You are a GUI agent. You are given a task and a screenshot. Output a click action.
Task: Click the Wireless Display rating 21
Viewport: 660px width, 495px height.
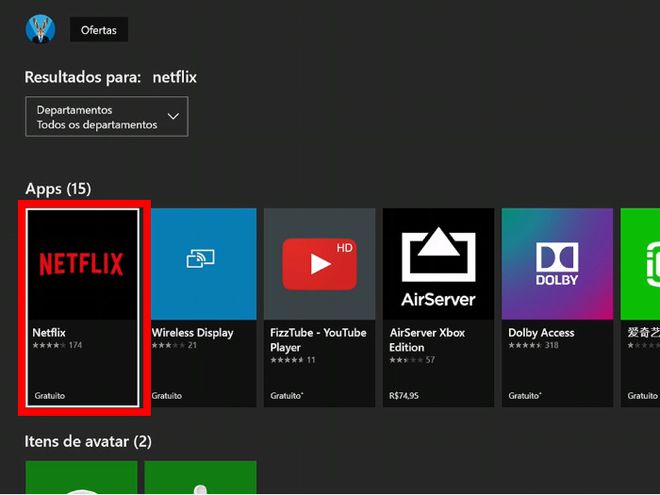coord(174,346)
